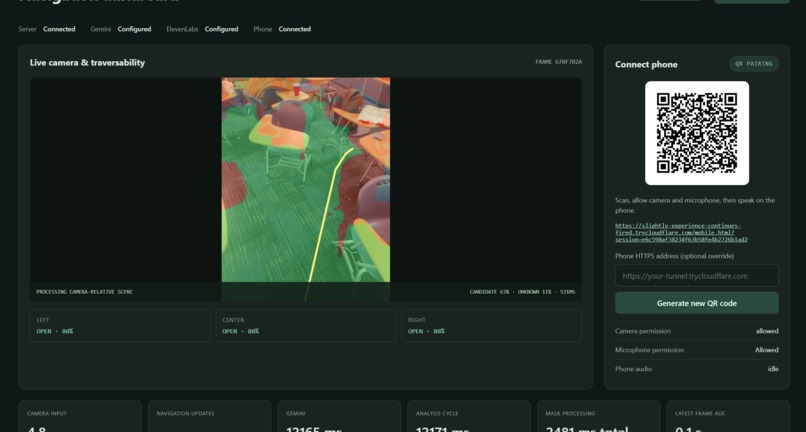
Task: Click the 'Phone HTTPS address (optional override)' label
Action: [x=674, y=256]
